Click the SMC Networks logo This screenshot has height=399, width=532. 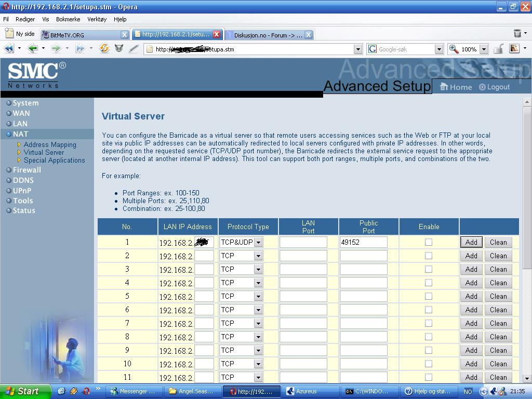point(36,75)
